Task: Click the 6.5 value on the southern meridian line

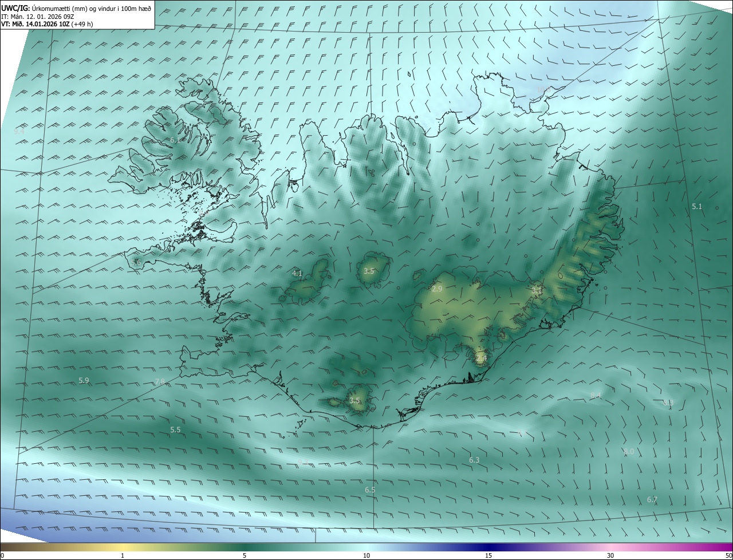Action: (x=370, y=490)
